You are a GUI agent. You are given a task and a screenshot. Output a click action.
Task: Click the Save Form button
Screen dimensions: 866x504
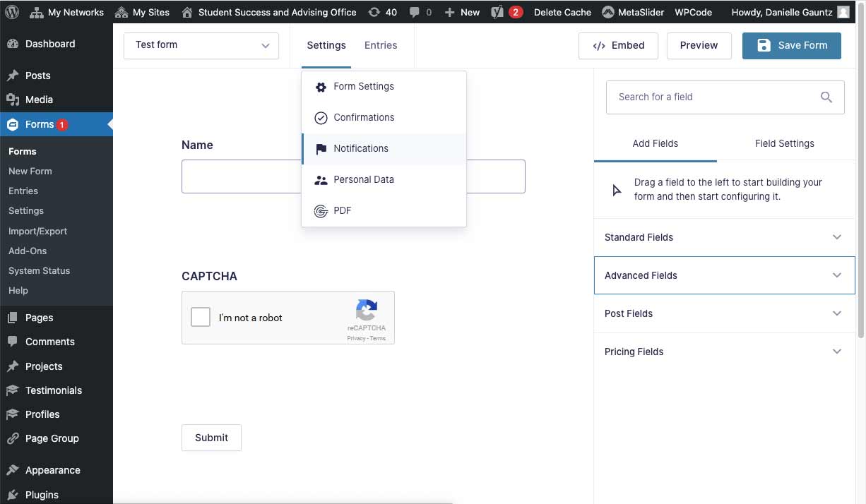pos(792,45)
